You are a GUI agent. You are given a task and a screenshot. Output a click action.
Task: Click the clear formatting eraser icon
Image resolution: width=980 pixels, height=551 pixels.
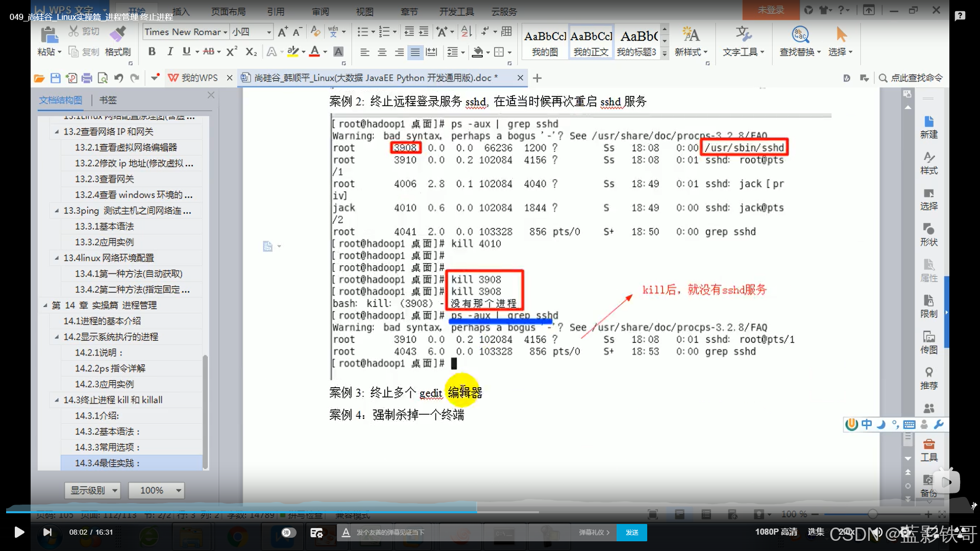click(315, 32)
